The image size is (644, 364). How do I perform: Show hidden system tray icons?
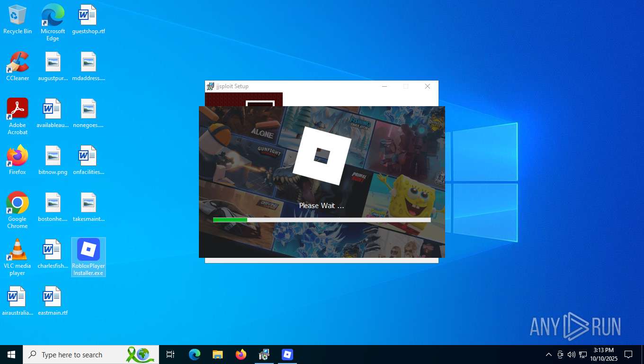point(549,355)
